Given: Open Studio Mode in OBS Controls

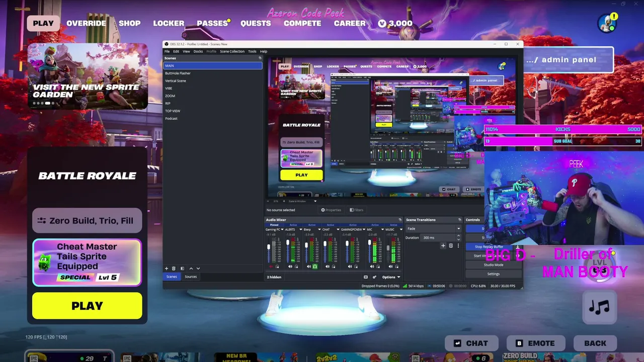Looking at the screenshot, I should [494, 265].
